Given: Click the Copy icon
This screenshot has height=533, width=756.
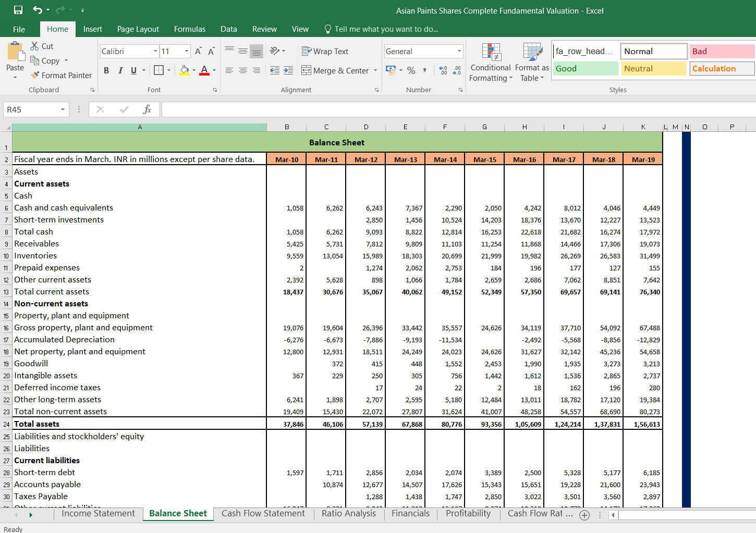Looking at the screenshot, I should [x=35, y=60].
